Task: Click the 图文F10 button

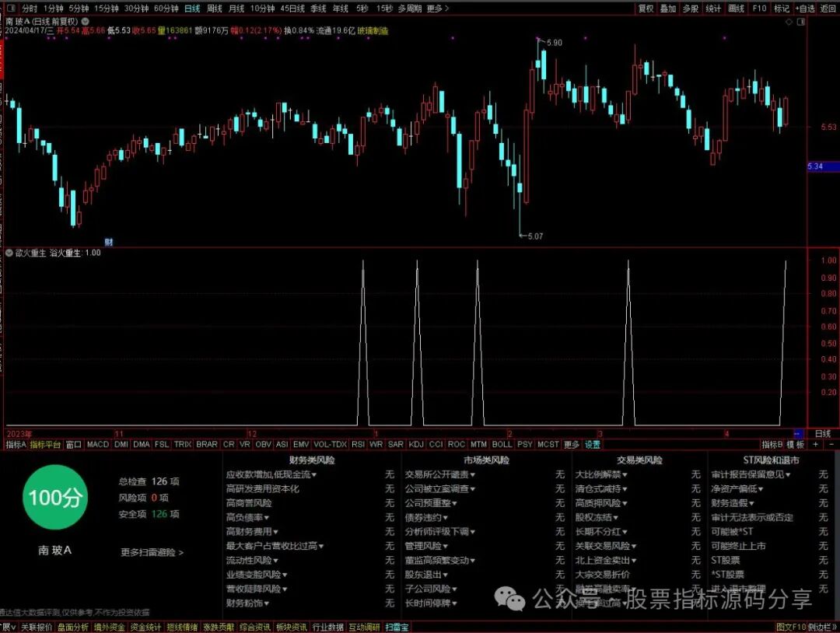Action: pos(791,627)
